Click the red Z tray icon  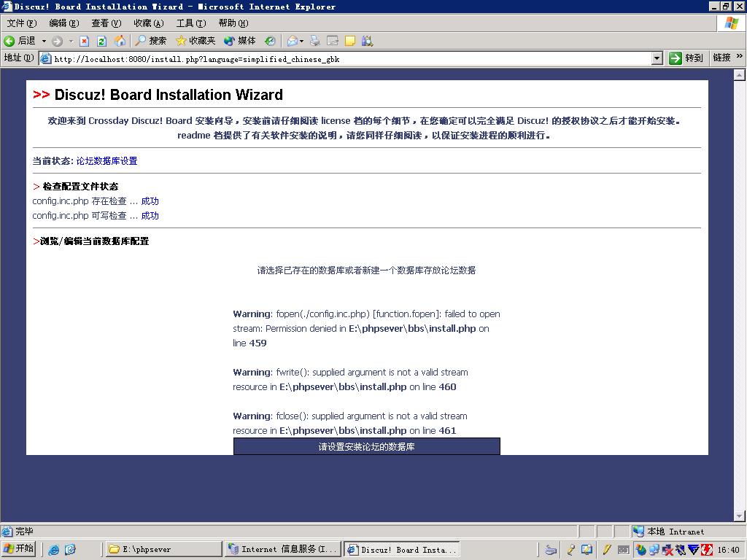tap(707, 550)
